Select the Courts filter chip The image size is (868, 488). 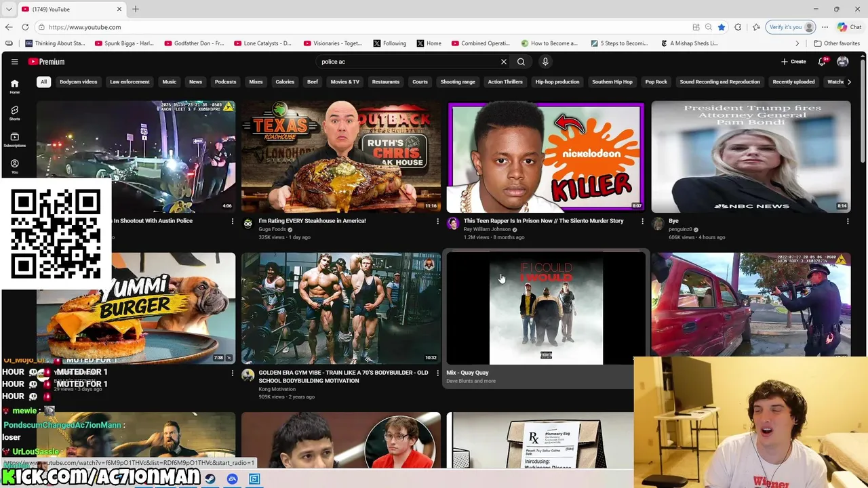click(x=420, y=82)
